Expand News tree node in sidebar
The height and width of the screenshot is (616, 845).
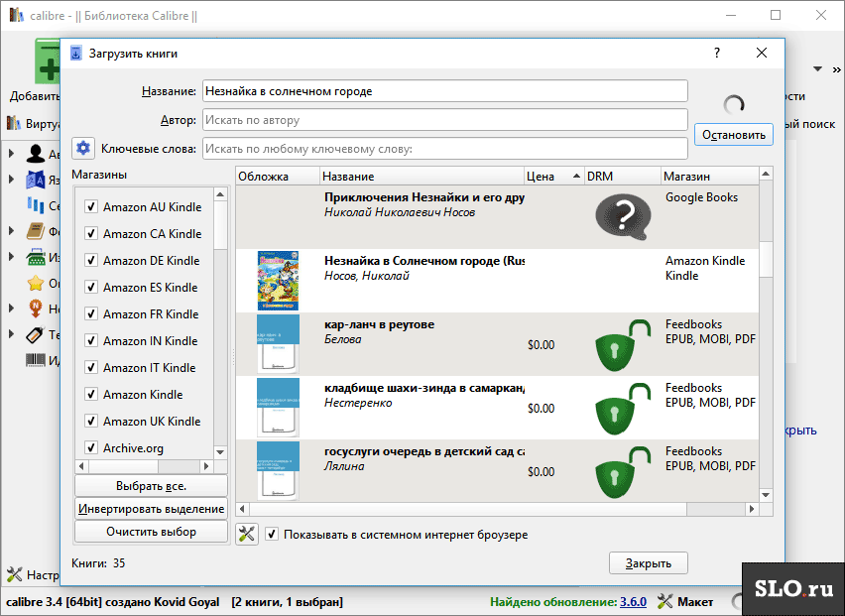pos(11,308)
